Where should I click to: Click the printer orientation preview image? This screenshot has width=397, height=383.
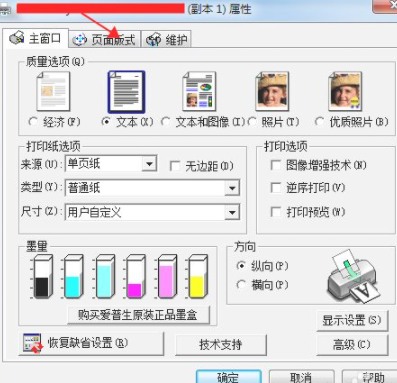pyautogui.click(x=353, y=276)
